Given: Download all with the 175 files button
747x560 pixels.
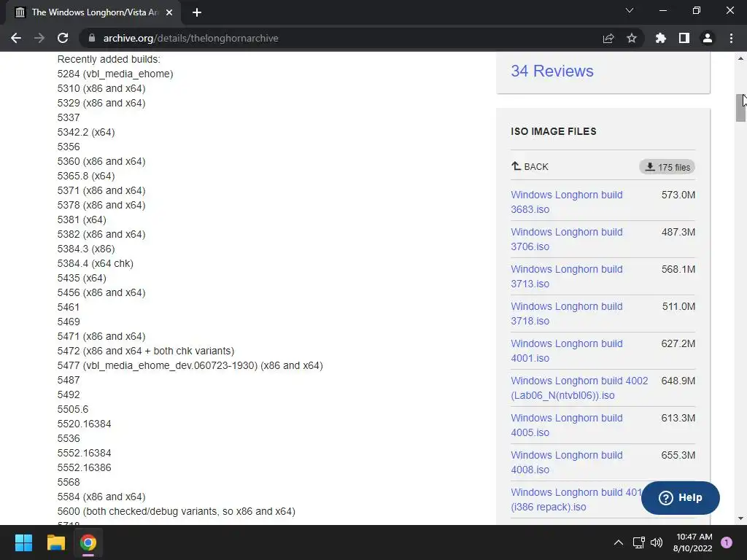Looking at the screenshot, I should 667,167.
